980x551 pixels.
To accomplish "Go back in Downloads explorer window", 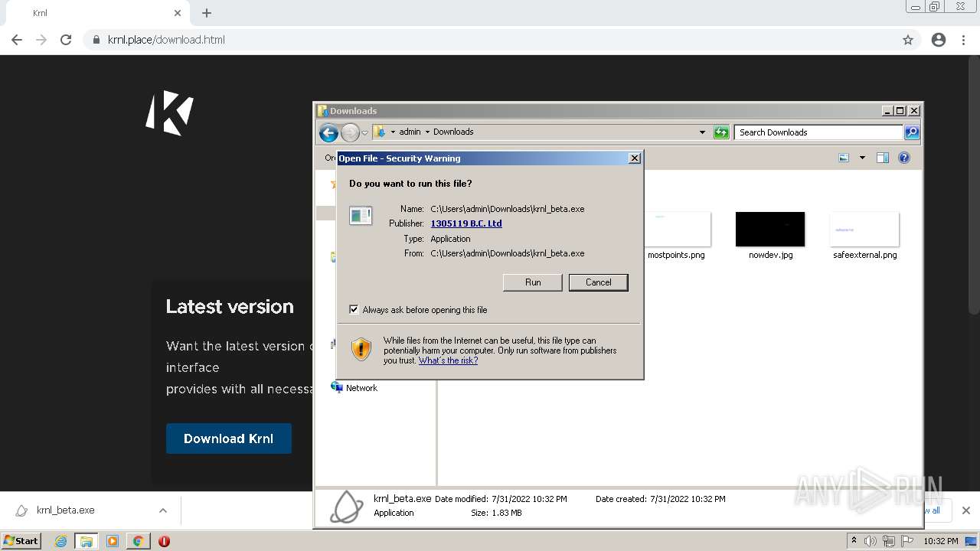I will pyautogui.click(x=328, y=132).
